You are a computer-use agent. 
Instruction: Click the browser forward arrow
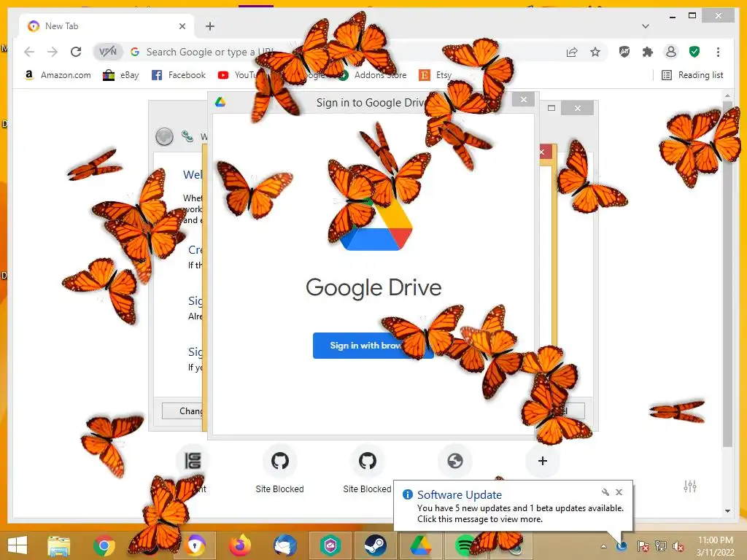click(x=53, y=52)
